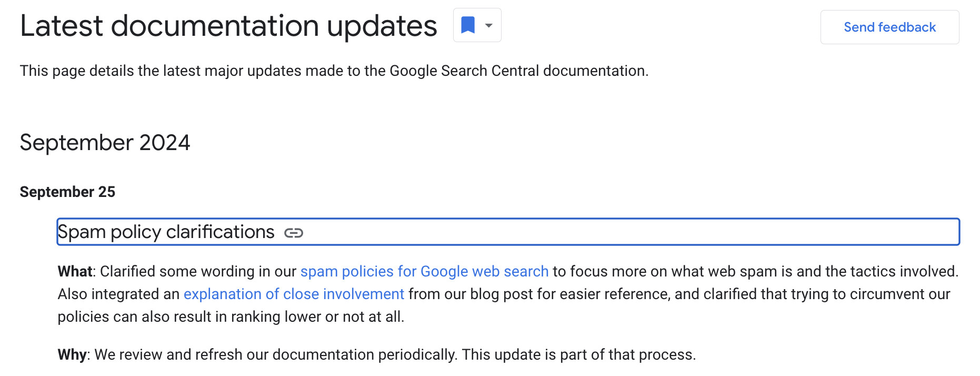Viewport: 980px width, 376px height.
Task: Click the September 25 date label
Action: point(67,192)
